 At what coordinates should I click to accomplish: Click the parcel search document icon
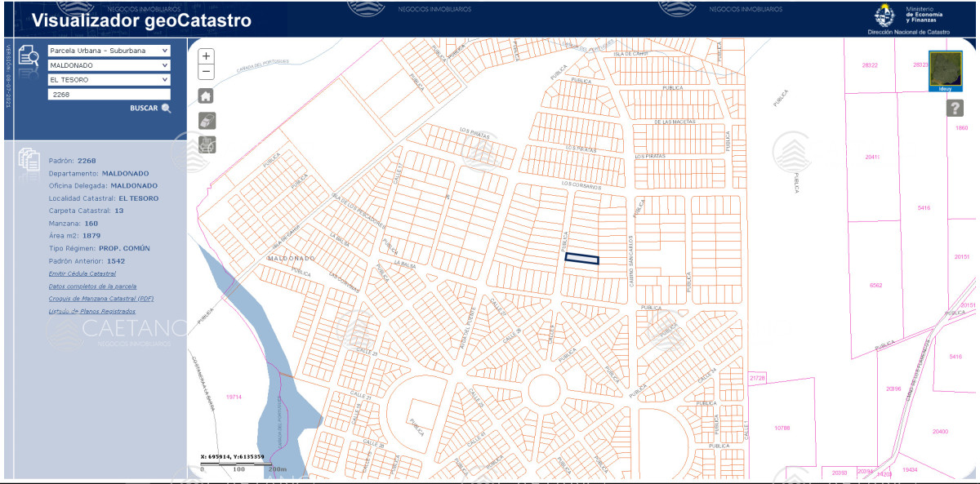point(29,55)
